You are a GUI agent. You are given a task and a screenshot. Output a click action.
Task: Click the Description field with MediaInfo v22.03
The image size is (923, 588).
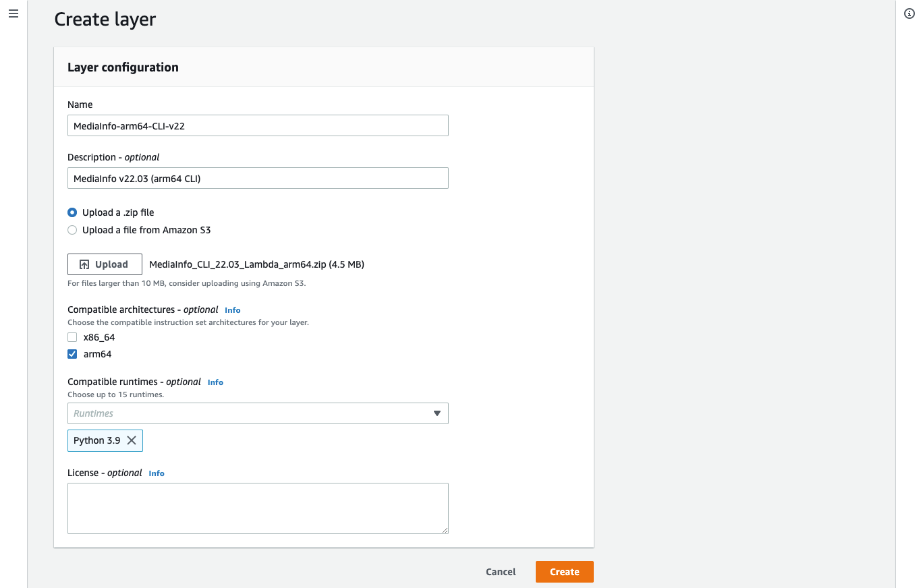tap(258, 178)
